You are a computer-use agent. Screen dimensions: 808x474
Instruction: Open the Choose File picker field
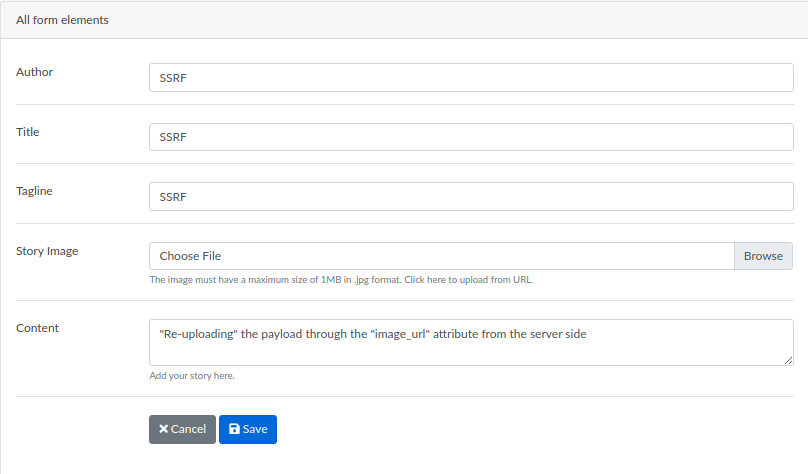point(442,256)
